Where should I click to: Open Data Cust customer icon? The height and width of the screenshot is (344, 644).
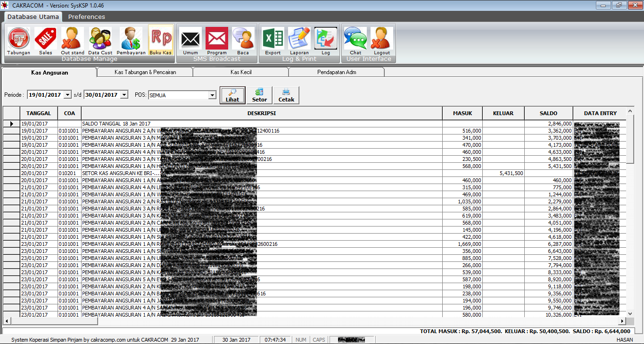click(x=100, y=39)
